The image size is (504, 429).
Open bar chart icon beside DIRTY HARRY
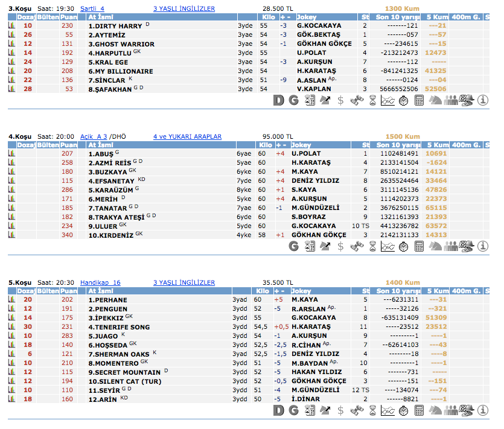pyautogui.click(x=11, y=26)
